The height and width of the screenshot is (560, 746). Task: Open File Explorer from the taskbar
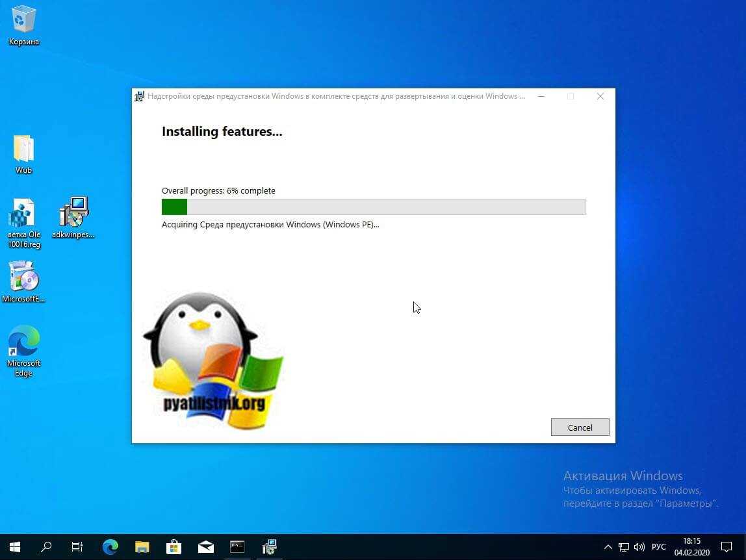coord(142,547)
